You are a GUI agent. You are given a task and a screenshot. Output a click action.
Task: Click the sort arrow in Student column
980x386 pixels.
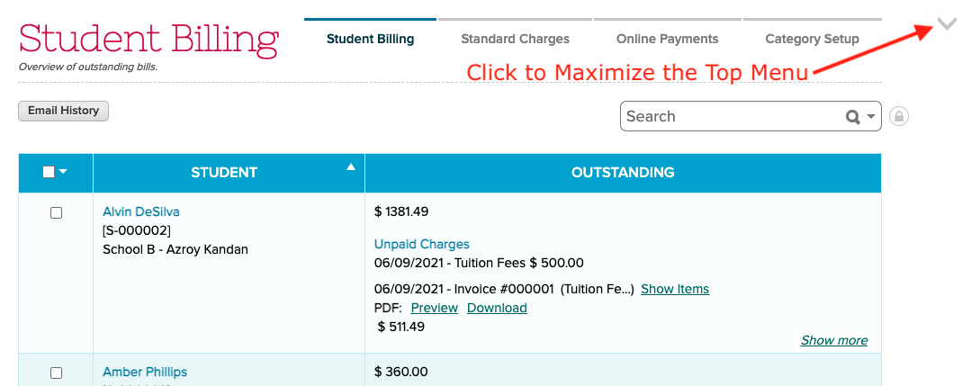pyautogui.click(x=351, y=166)
